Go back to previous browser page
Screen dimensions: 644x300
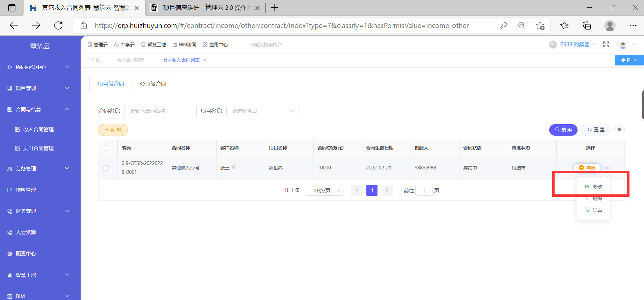click(14, 25)
